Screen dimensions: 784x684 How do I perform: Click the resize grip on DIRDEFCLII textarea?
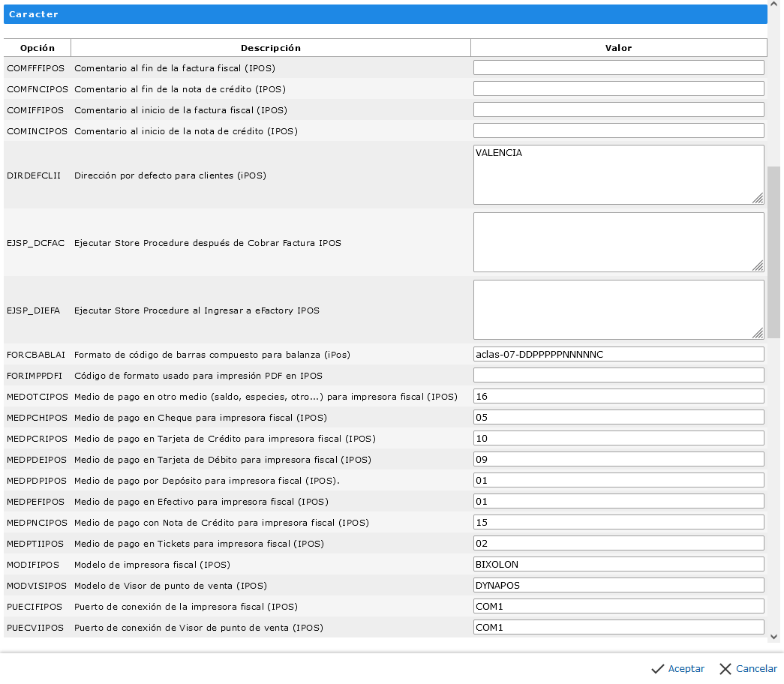758,198
